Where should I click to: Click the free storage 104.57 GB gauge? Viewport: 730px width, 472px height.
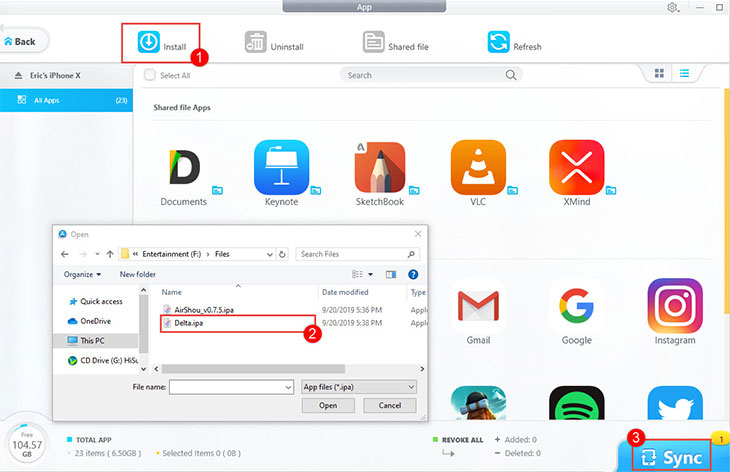coord(27,445)
